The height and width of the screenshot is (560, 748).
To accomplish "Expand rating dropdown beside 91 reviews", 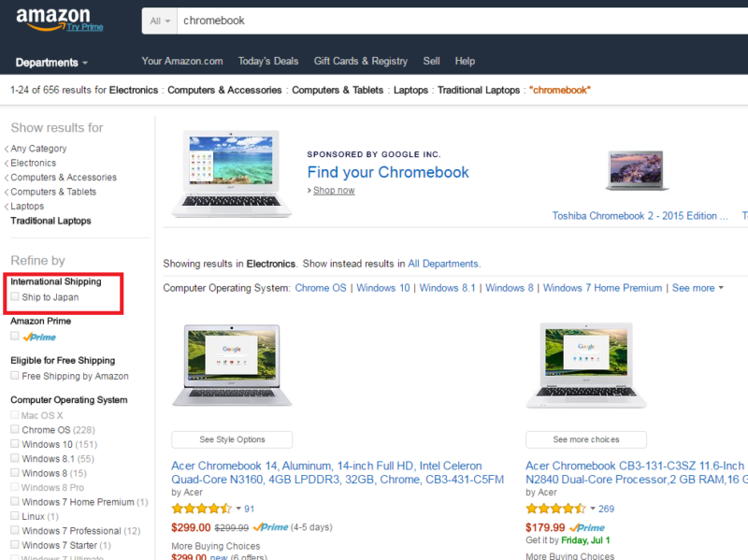I will point(238,509).
